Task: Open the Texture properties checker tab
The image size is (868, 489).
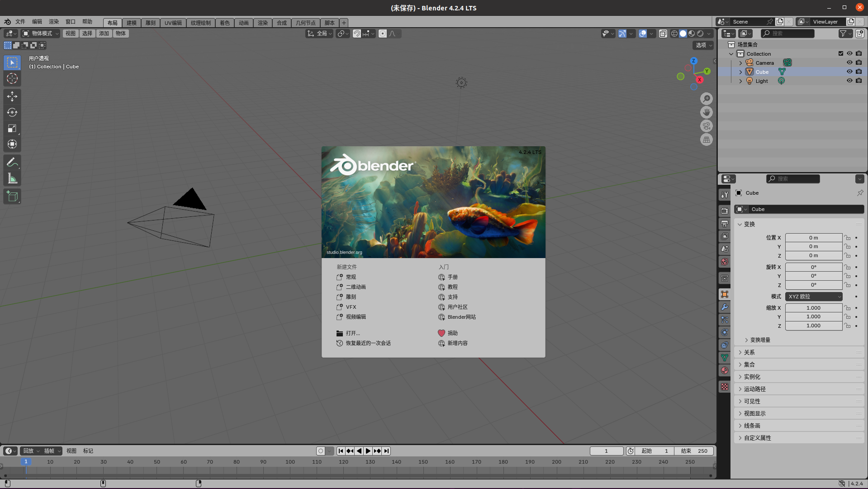Action: point(725,387)
